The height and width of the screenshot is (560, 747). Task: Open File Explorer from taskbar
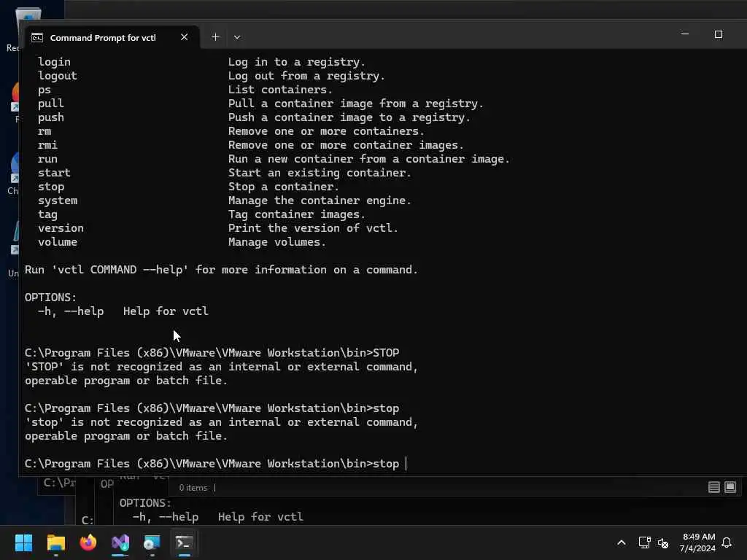56,542
